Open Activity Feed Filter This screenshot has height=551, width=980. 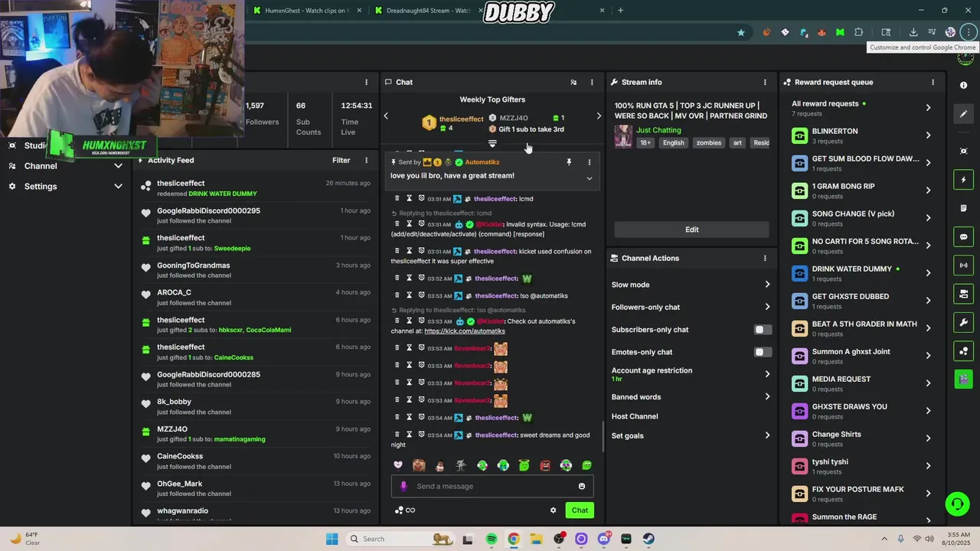coord(341,160)
